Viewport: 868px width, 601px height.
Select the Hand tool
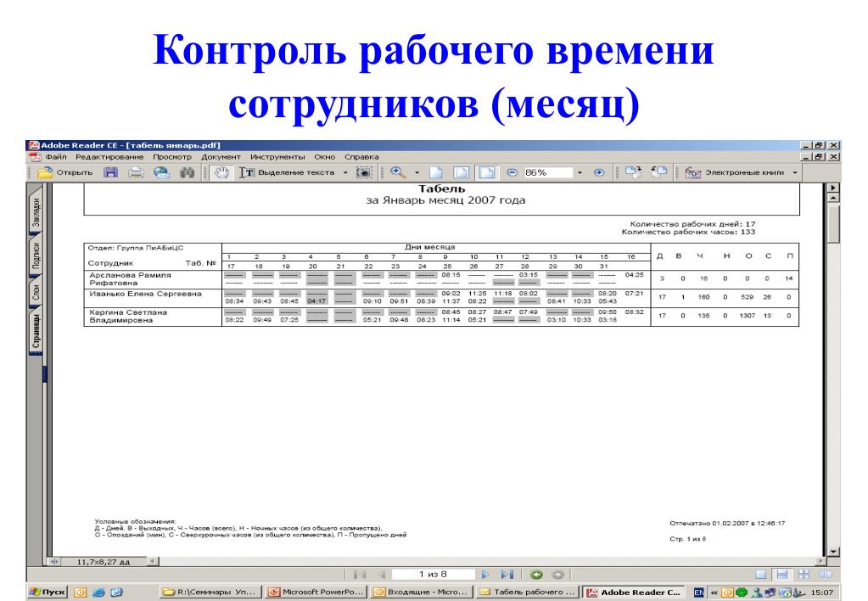pos(221,172)
